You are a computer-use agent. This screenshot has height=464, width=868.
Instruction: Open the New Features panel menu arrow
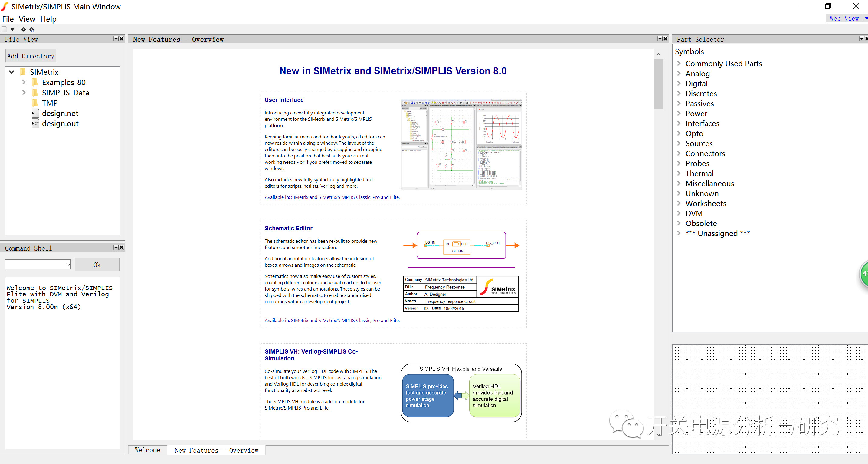pyautogui.click(x=660, y=39)
